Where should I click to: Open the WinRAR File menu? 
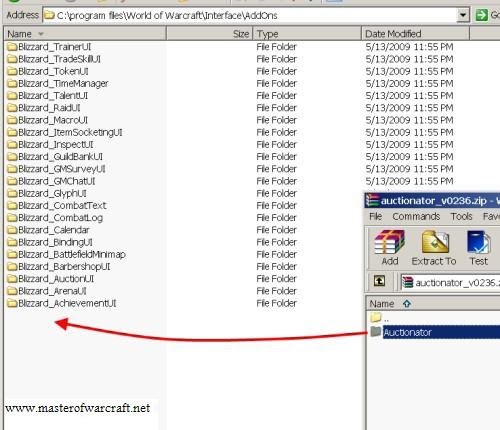375,217
